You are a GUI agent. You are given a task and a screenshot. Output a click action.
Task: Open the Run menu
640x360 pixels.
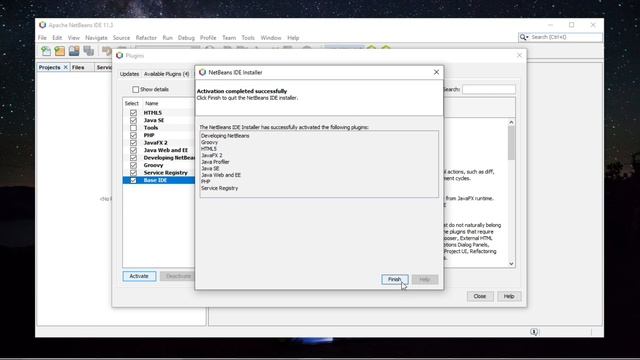tap(167, 38)
